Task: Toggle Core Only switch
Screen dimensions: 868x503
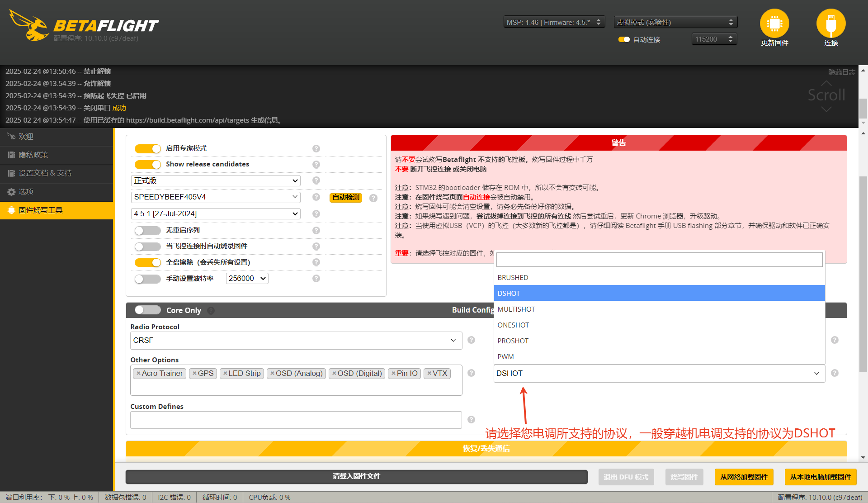Action: pos(147,310)
